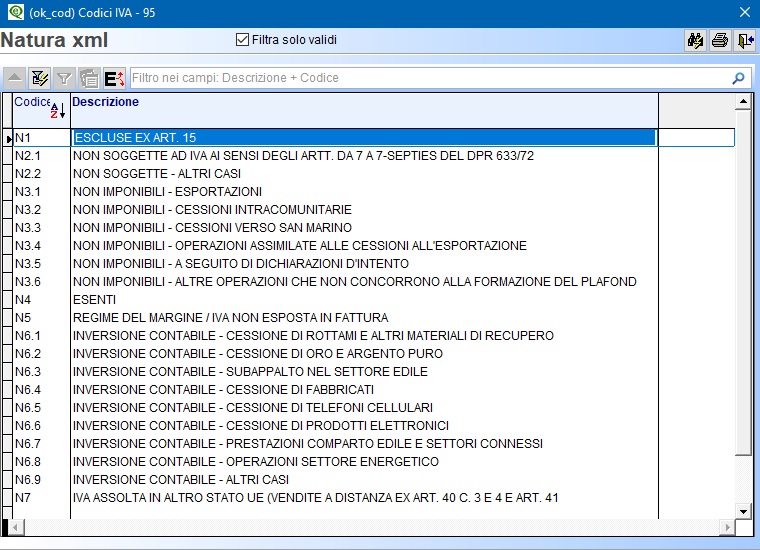The width and height of the screenshot is (760, 550).
Task: Click the binoculars quick search icon
Action: tap(695, 41)
